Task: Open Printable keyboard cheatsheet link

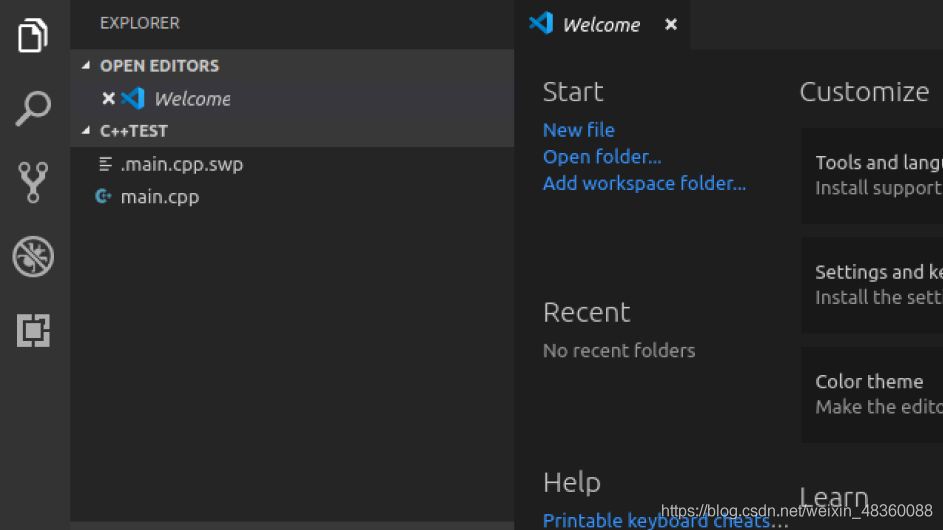Action: click(665, 520)
